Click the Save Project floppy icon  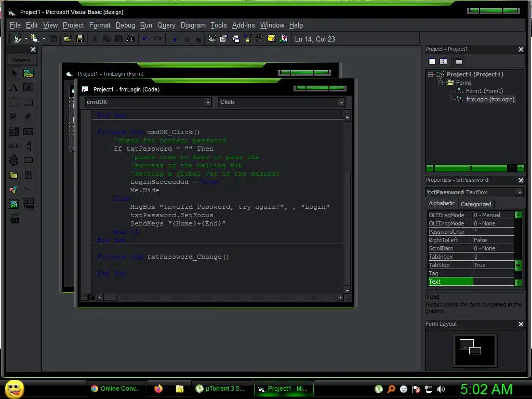point(80,38)
